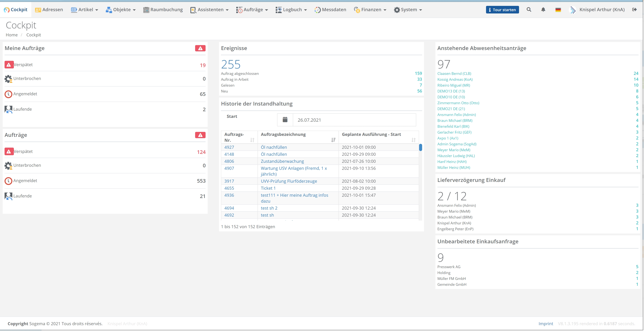This screenshot has height=332, width=644.
Task: Open the notifications bell icon
Action: 543,9
